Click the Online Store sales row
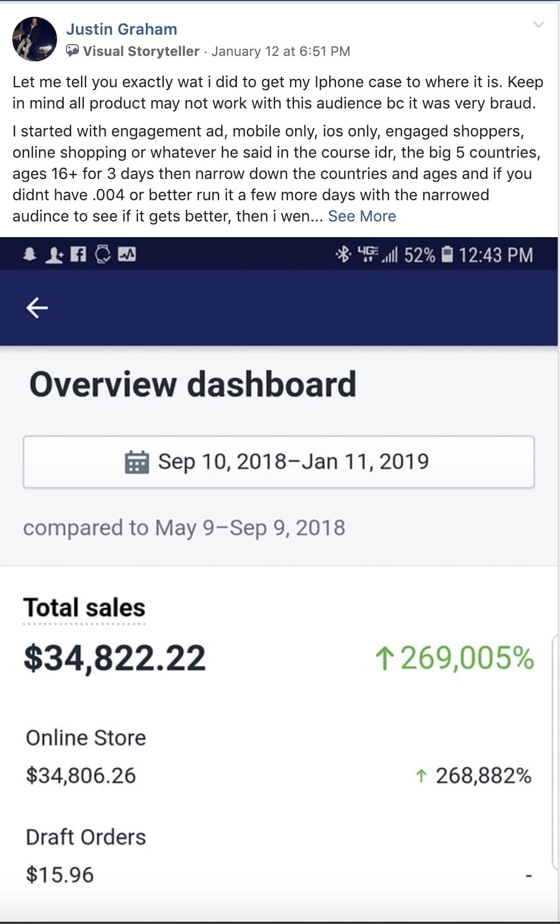Screen dimensions: 560x924 coord(86,738)
